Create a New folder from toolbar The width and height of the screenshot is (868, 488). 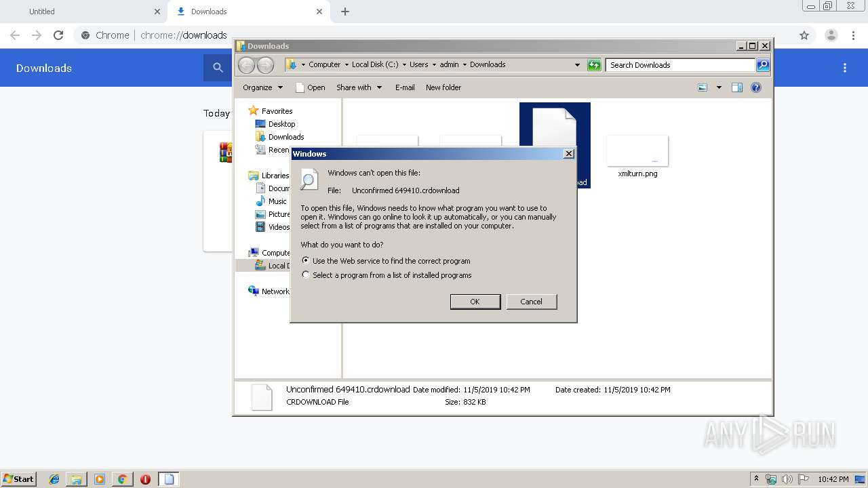point(443,87)
